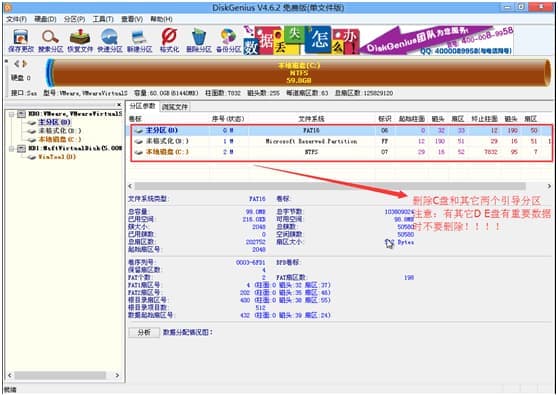Click the DiskGenius app icon in title bar

point(8,7)
